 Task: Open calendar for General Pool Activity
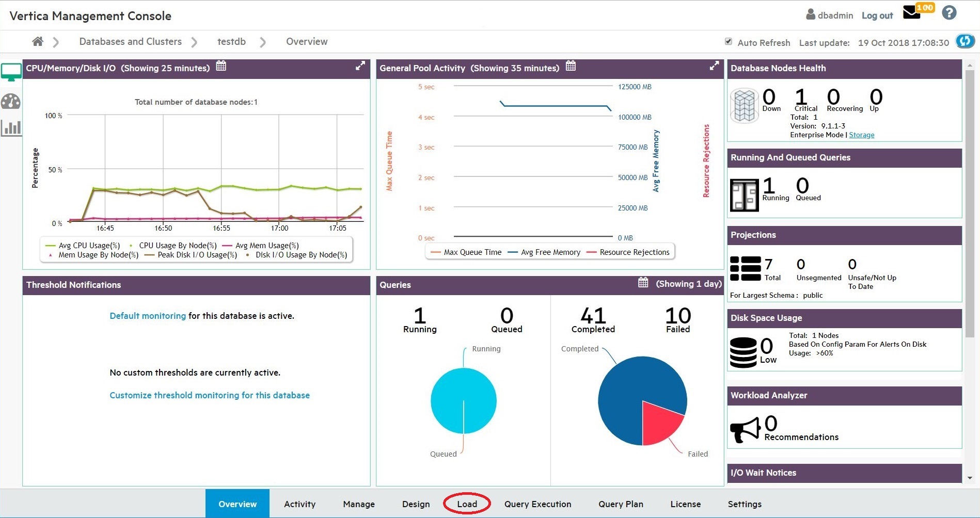[x=571, y=66]
